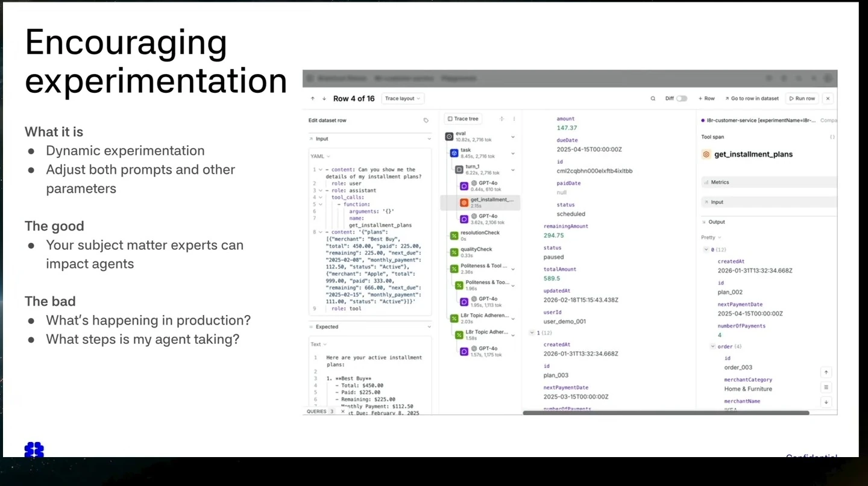Click the curly braces icon beside Tool span

click(832, 137)
